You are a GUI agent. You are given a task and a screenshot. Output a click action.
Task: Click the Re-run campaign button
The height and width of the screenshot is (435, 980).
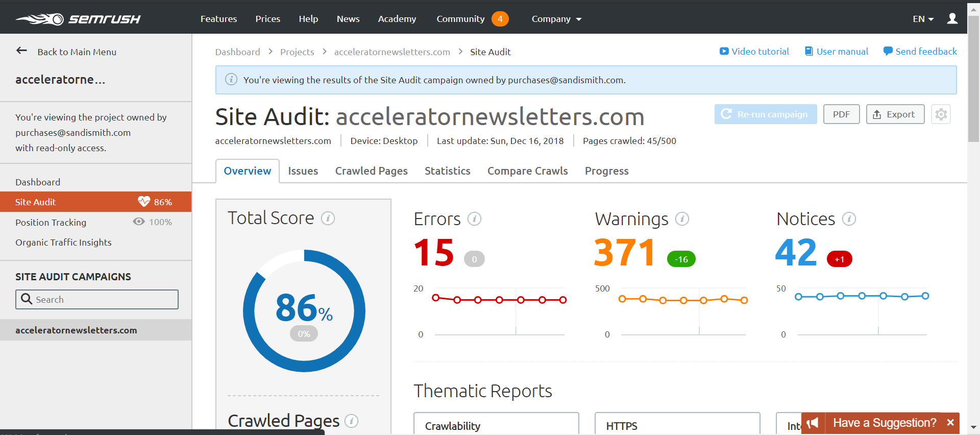pos(766,114)
